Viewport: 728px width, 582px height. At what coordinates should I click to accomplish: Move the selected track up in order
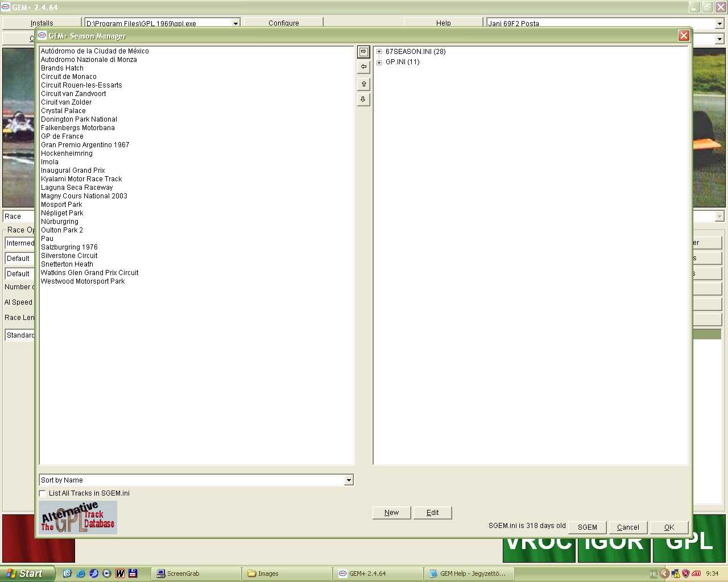[x=363, y=84]
